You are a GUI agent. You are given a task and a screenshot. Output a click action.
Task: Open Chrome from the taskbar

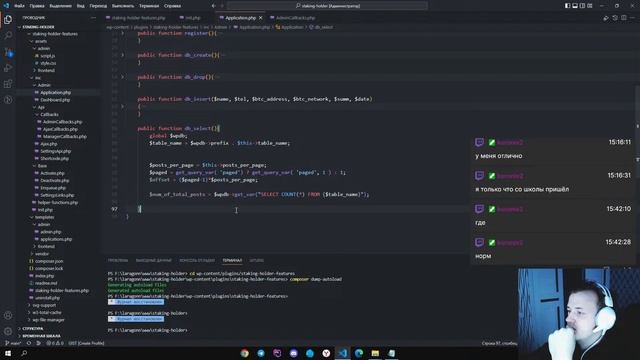coord(244,353)
